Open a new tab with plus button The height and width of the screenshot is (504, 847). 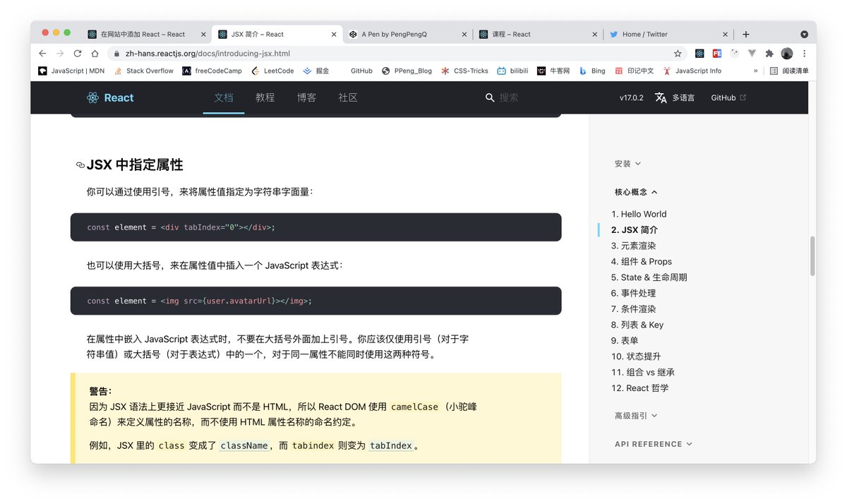(746, 34)
